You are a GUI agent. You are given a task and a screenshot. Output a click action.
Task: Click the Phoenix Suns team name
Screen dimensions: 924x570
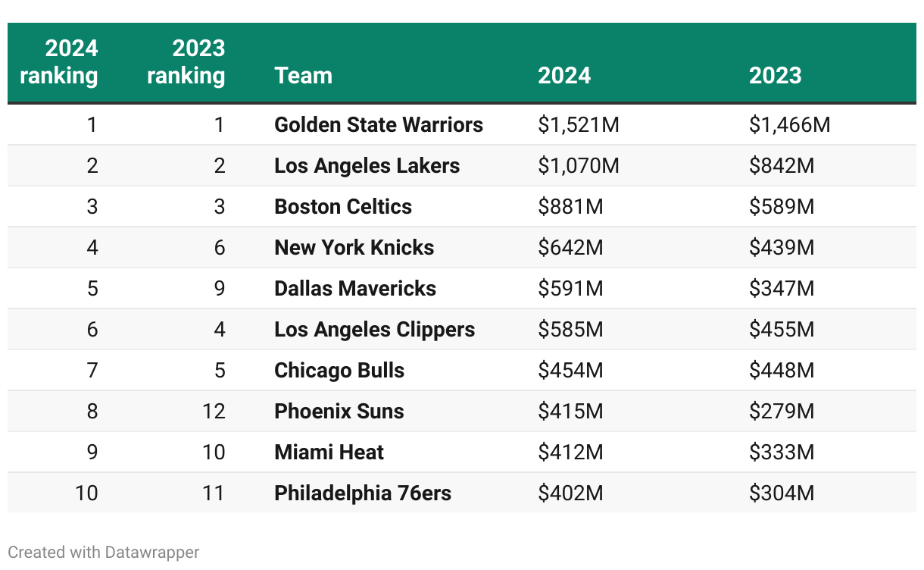point(339,412)
